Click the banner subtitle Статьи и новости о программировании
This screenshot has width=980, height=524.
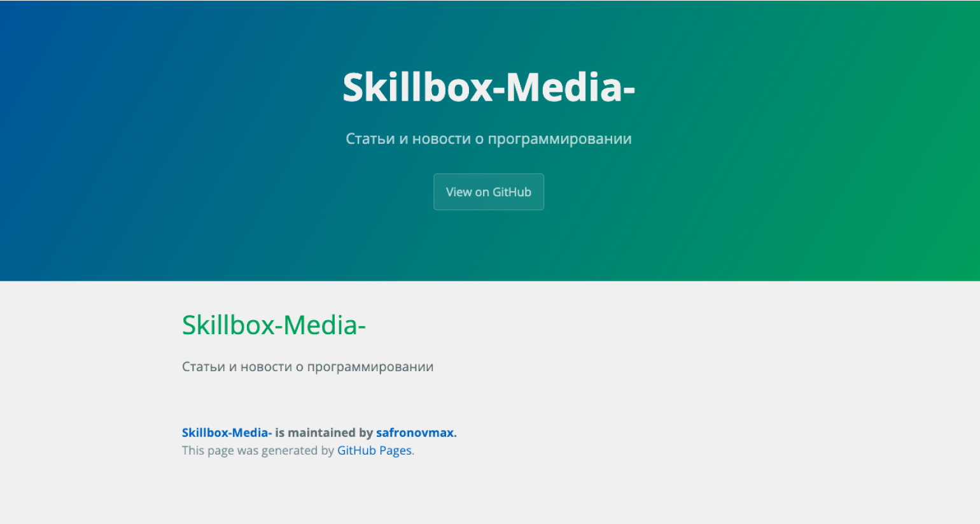(489, 139)
